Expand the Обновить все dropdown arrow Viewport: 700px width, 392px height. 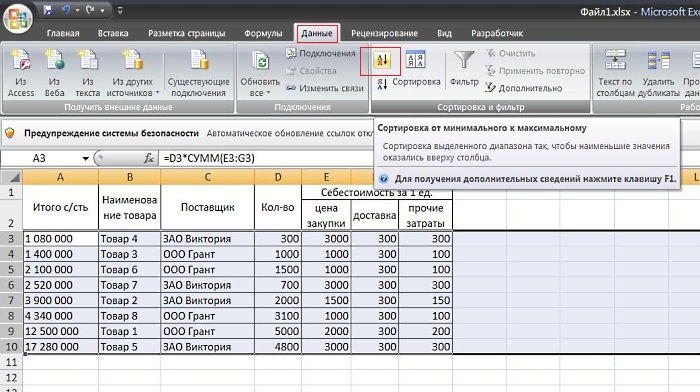tap(269, 93)
